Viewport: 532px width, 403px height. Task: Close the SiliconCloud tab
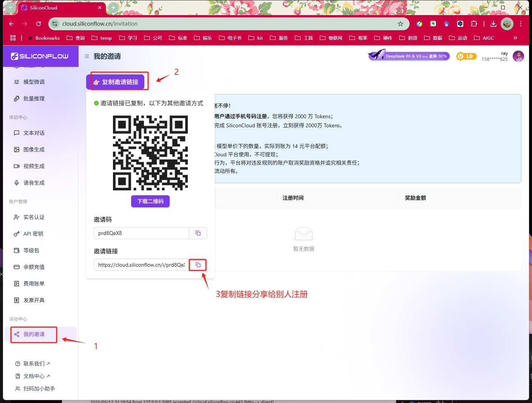(100, 8)
